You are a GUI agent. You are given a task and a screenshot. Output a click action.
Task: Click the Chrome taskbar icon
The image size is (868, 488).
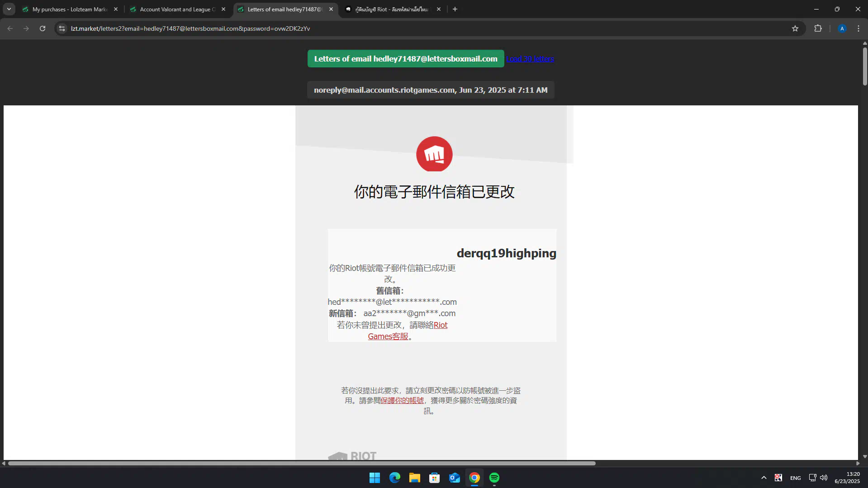474,478
